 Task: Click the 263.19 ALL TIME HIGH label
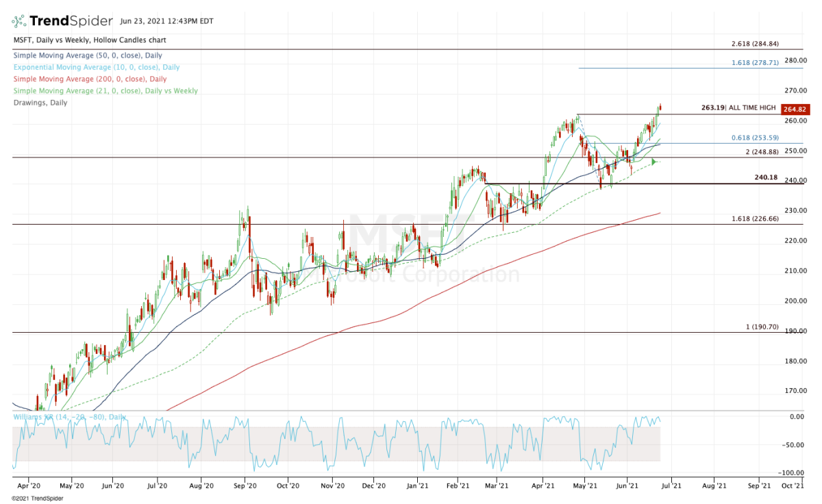click(738, 108)
